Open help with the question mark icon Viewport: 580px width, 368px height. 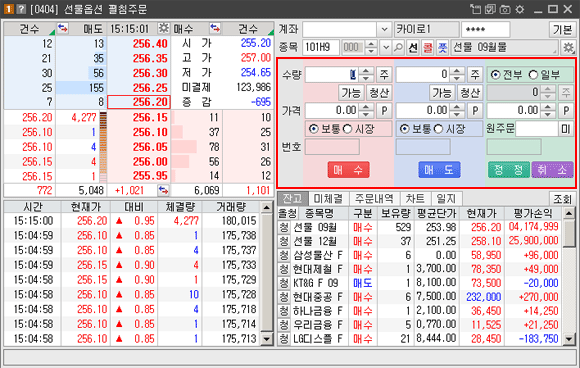(21, 9)
